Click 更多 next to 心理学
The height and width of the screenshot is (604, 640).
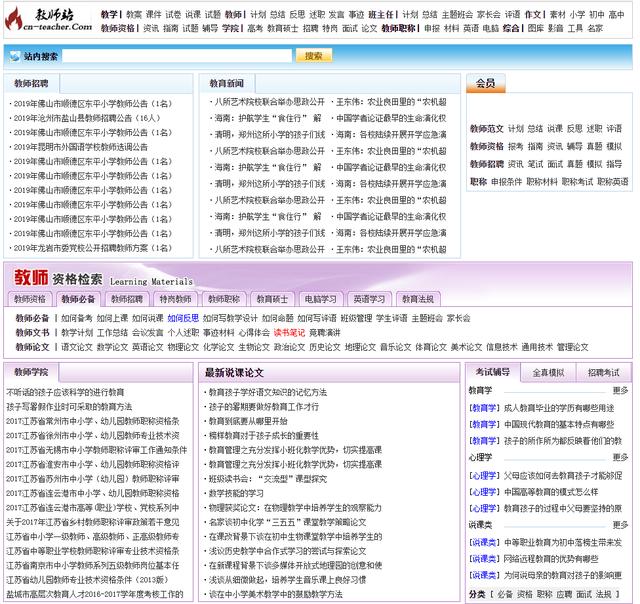point(620,457)
